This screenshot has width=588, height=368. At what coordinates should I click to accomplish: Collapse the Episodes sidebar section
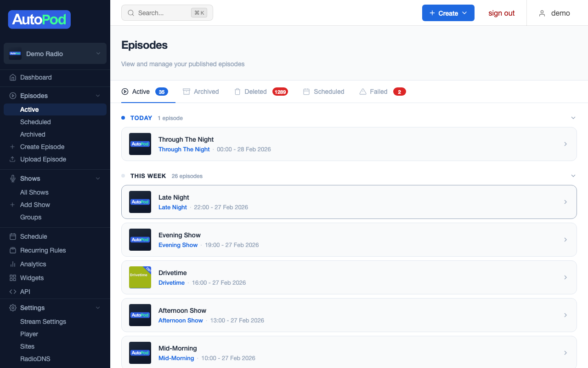98,95
